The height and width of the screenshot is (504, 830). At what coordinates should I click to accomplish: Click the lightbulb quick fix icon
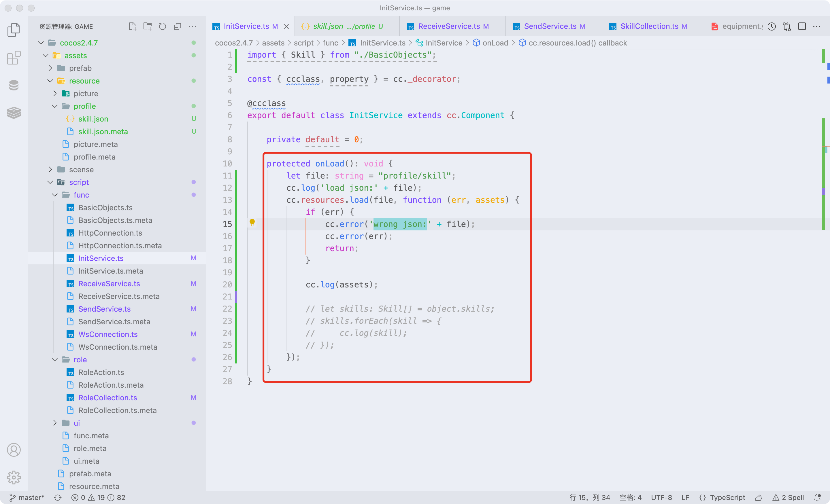(252, 223)
